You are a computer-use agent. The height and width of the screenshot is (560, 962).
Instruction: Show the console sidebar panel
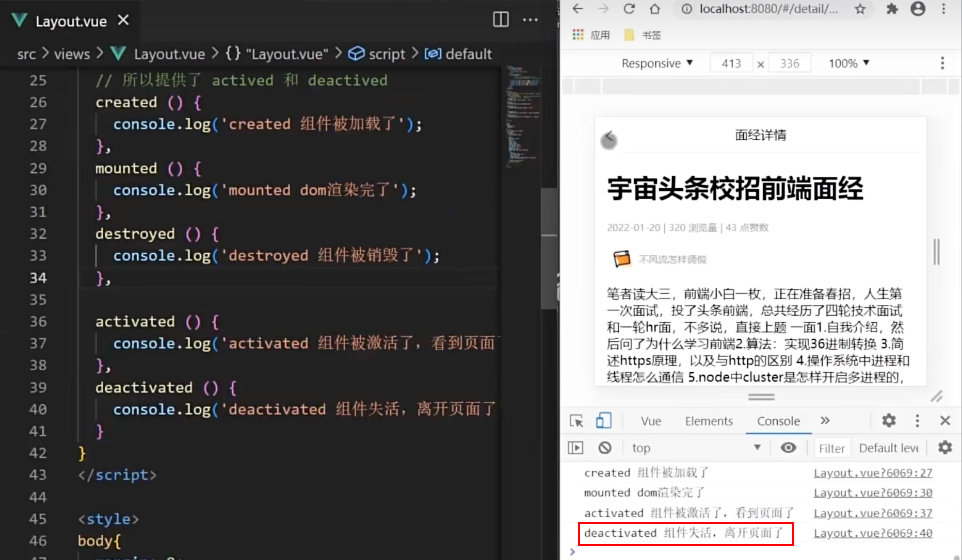point(575,447)
